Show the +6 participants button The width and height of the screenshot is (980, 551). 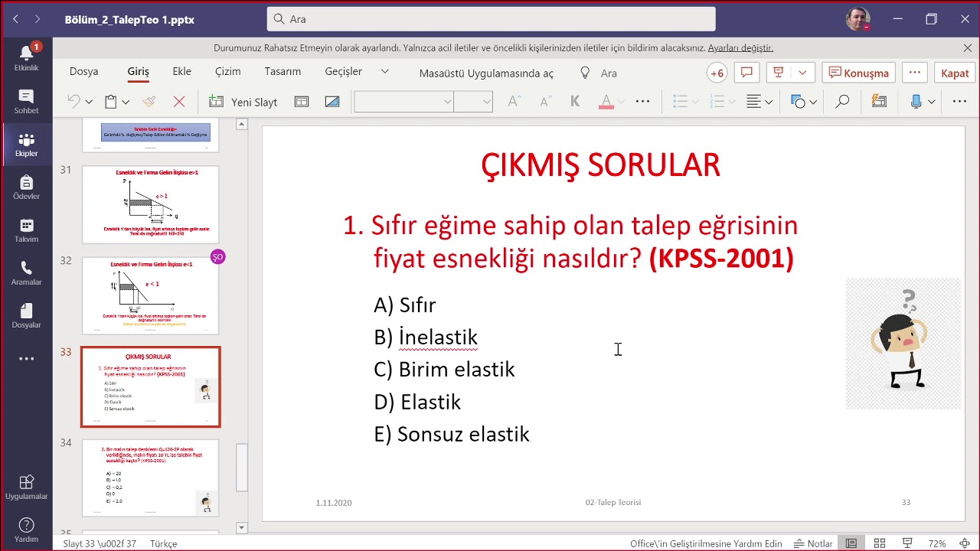tap(717, 73)
